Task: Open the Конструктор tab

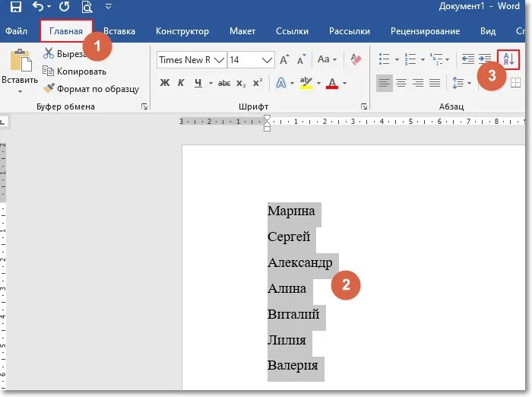Action: point(182,31)
